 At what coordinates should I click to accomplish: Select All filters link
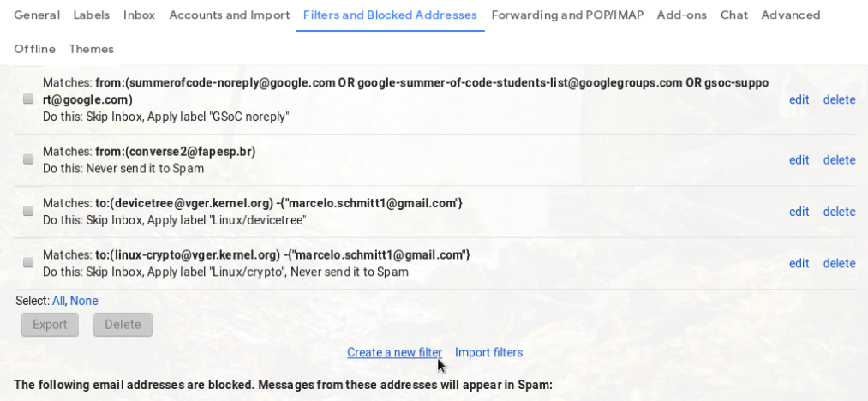[x=58, y=301]
